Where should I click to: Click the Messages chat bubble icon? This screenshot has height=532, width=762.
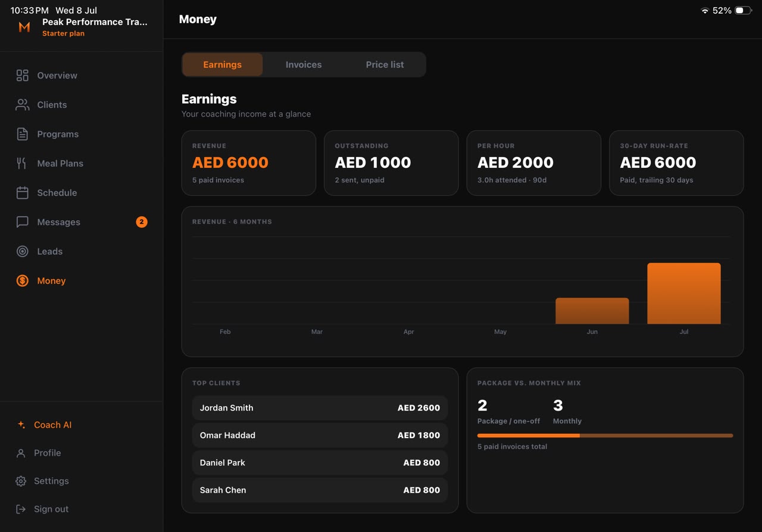coord(22,222)
